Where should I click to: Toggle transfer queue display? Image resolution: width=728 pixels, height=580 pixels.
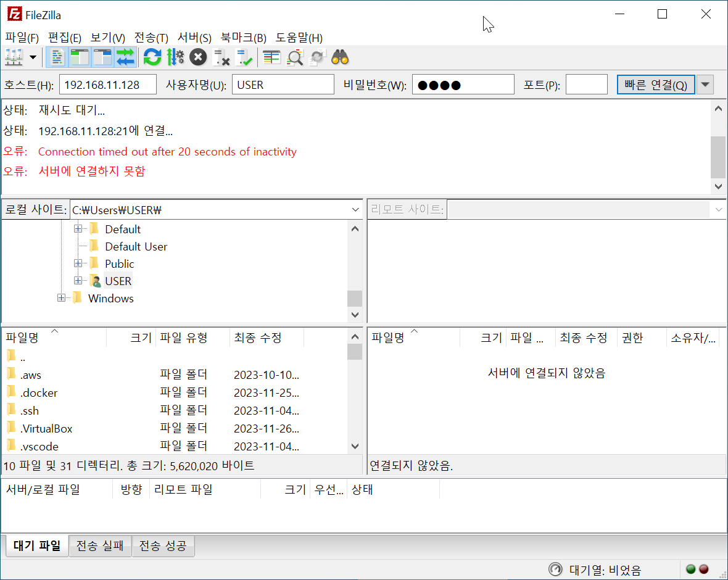pyautogui.click(x=125, y=57)
